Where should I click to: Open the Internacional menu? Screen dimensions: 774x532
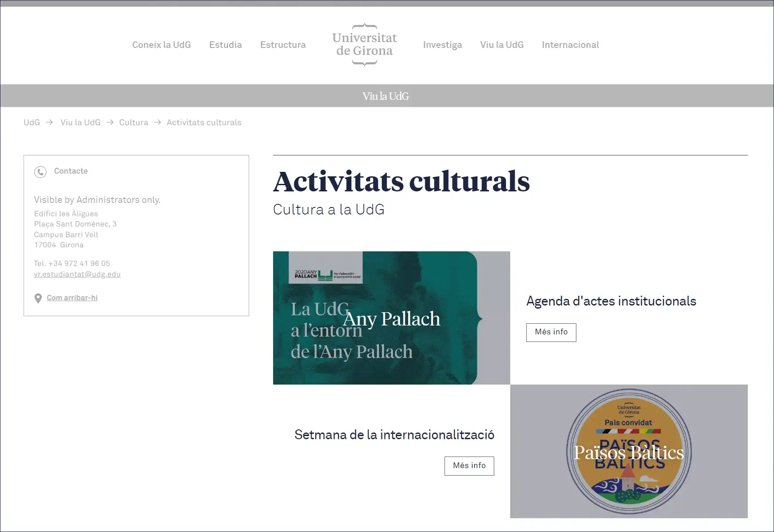tap(570, 45)
